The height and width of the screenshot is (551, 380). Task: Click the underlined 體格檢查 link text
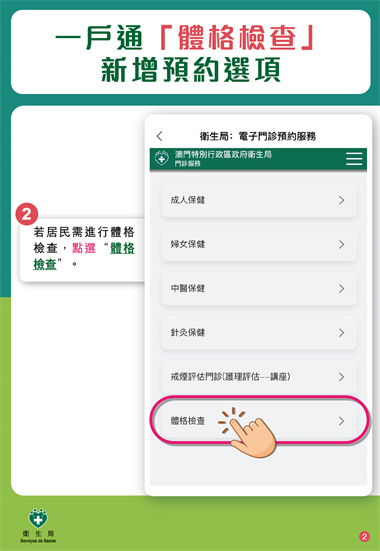click(x=84, y=256)
